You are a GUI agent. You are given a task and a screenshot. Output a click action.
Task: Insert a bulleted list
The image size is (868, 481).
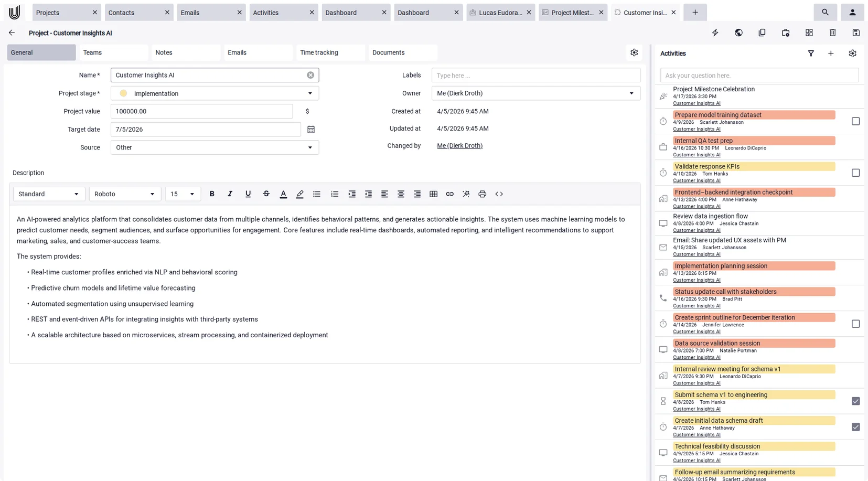click(x=317, y=194)
